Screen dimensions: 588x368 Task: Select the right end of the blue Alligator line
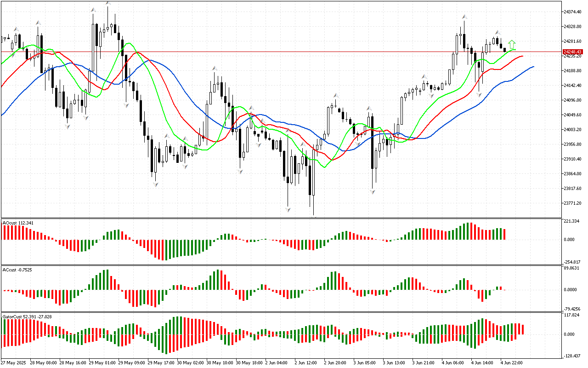[x=533, y=67]
